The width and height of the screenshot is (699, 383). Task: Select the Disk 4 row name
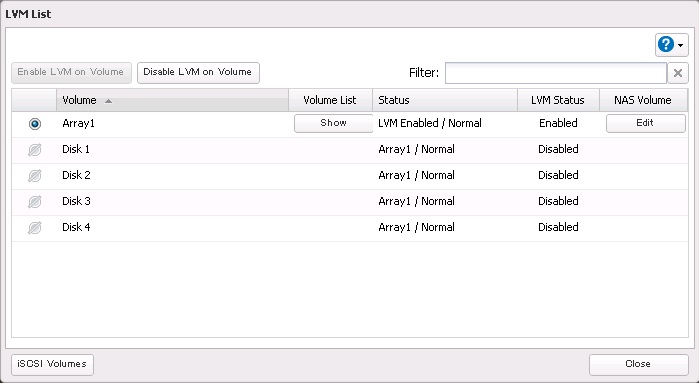point(76,227)
